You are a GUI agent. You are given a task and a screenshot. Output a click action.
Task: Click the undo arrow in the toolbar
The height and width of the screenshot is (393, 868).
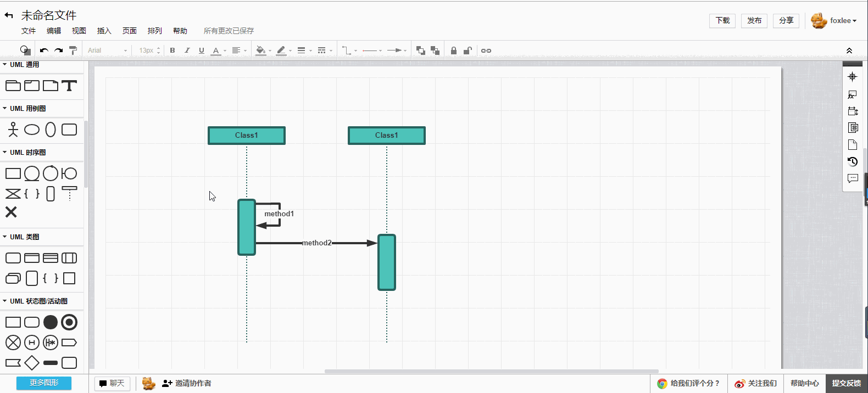(x=44, y=50)
